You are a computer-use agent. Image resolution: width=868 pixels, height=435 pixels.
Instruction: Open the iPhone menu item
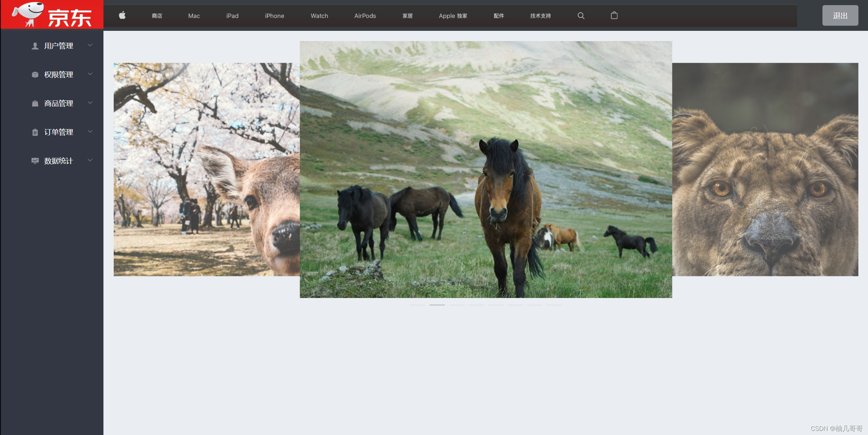(274, 16)
